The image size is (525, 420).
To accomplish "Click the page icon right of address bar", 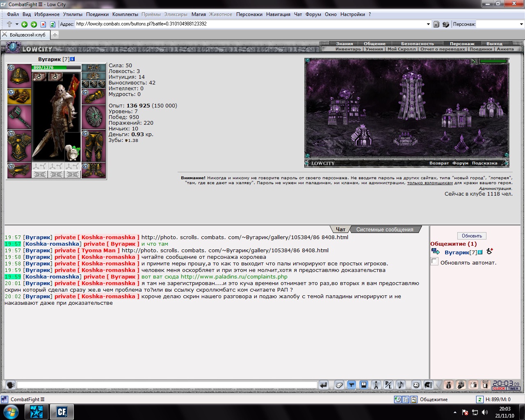I will (436, 24).
